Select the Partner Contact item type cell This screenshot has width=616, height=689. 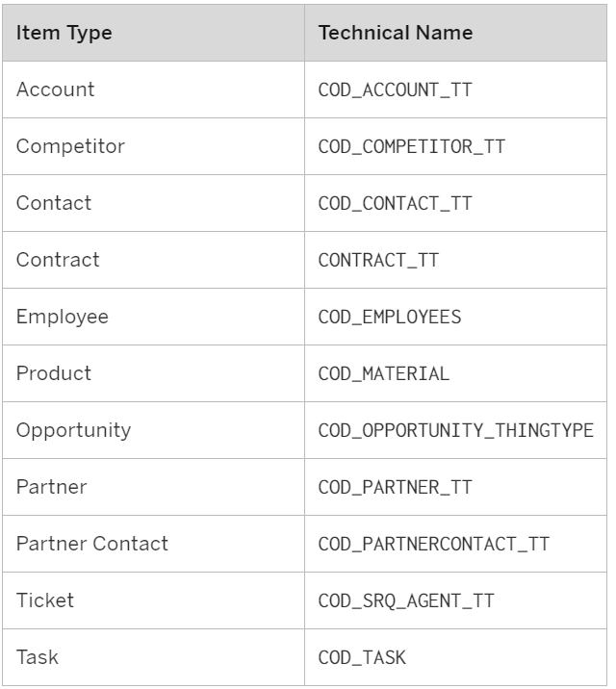[x=92, y=544]
